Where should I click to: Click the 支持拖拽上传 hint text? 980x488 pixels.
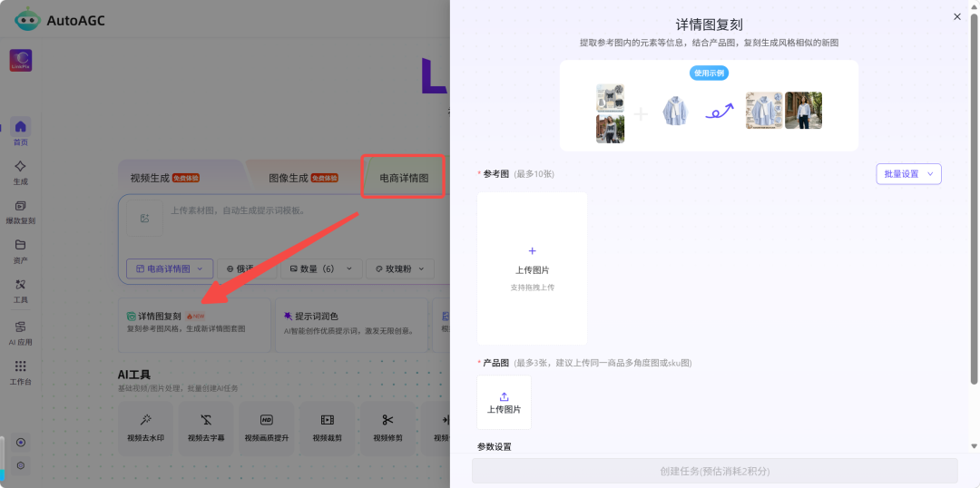[533, 288]
